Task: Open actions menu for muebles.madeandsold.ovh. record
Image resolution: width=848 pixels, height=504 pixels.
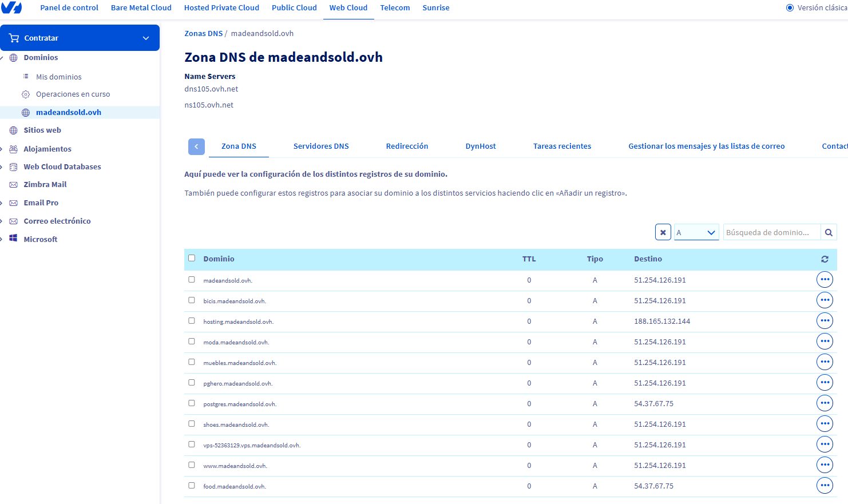Action: tap(825, 362)
